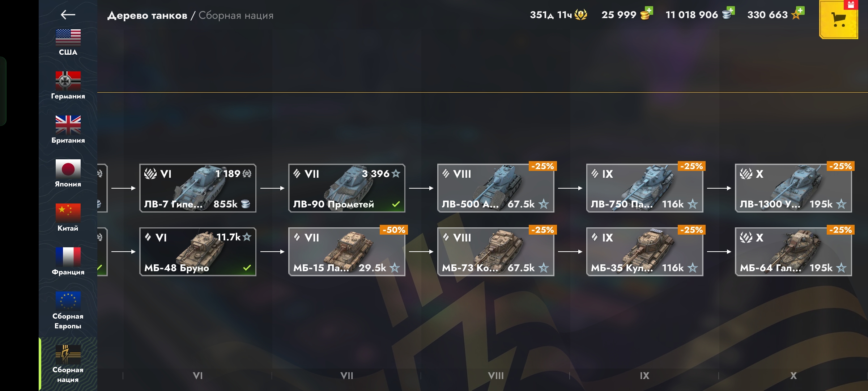Open Сборная нация nation tab
This screenshot has width=868, height=391.
tap(68, 364)
